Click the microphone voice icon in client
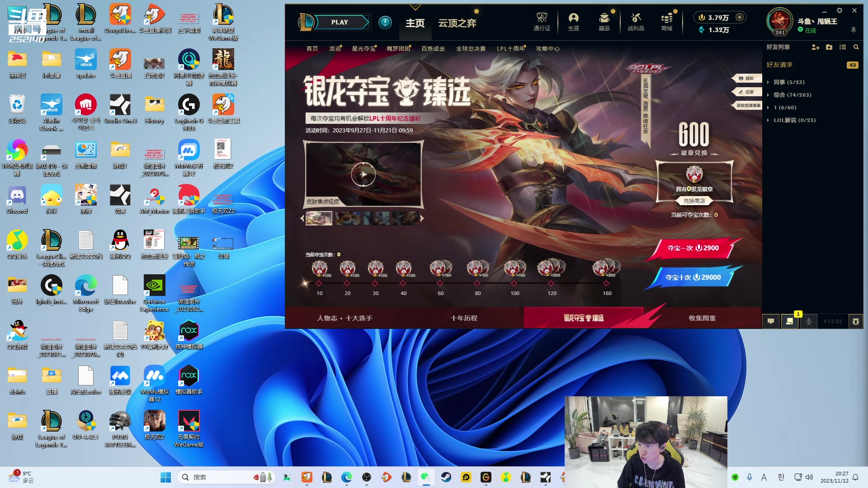The height and width of the screenshot is (488, 868). coord(808,321)
